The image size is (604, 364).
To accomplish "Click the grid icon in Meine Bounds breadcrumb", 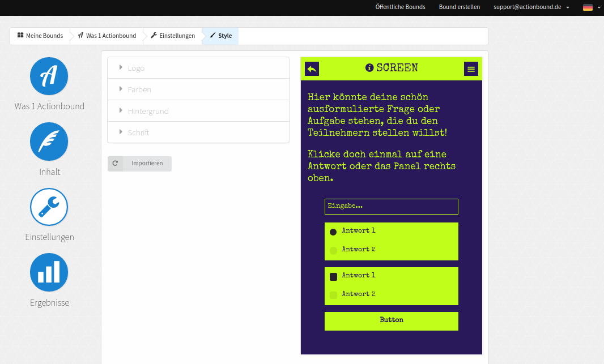I will [x=20, y=36].
